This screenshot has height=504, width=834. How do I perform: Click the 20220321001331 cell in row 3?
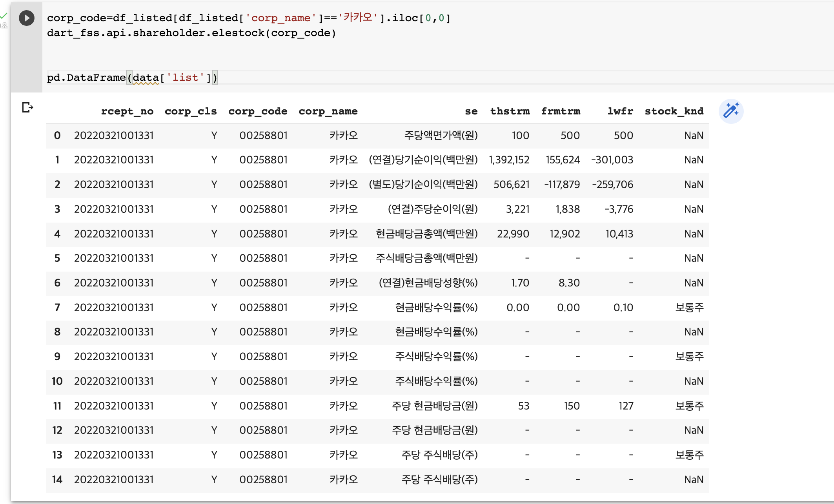tap(114, 209)
